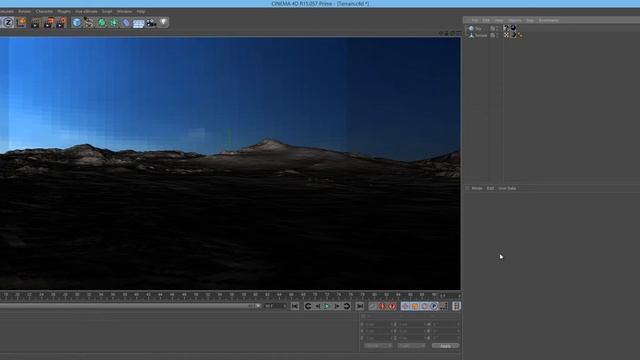Open the Attribute Manager Mode menu
This screenshot has width=640, height=360.
coord(477,188)
